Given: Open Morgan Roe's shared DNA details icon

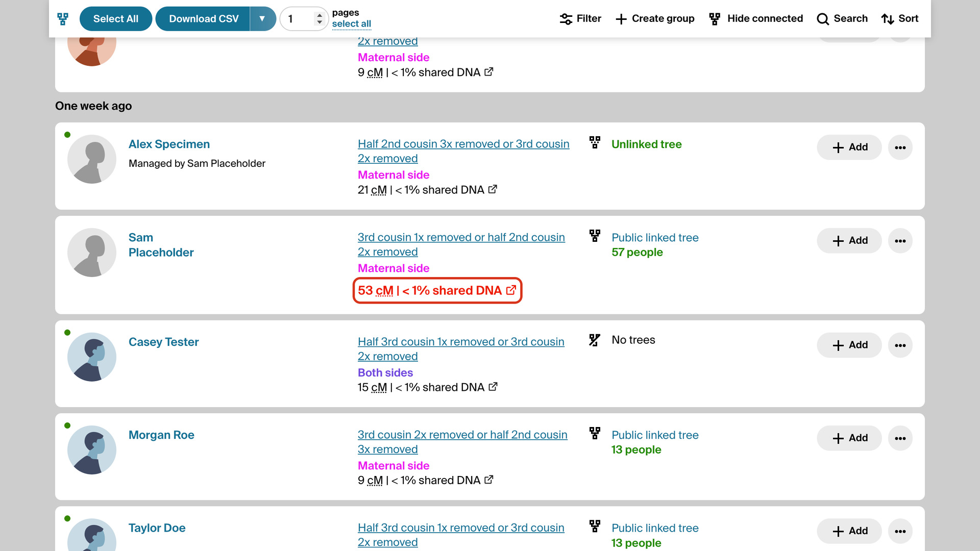Looking at the screenshot, I should pos(489,480).
